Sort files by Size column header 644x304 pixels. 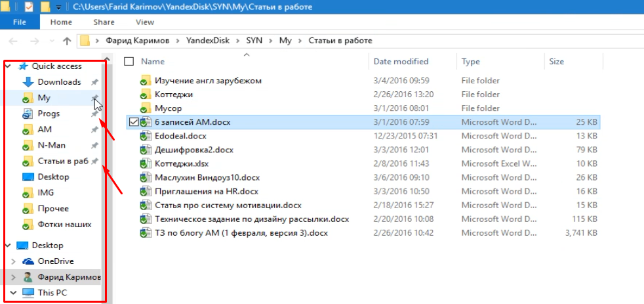click(x=556, y=62)
